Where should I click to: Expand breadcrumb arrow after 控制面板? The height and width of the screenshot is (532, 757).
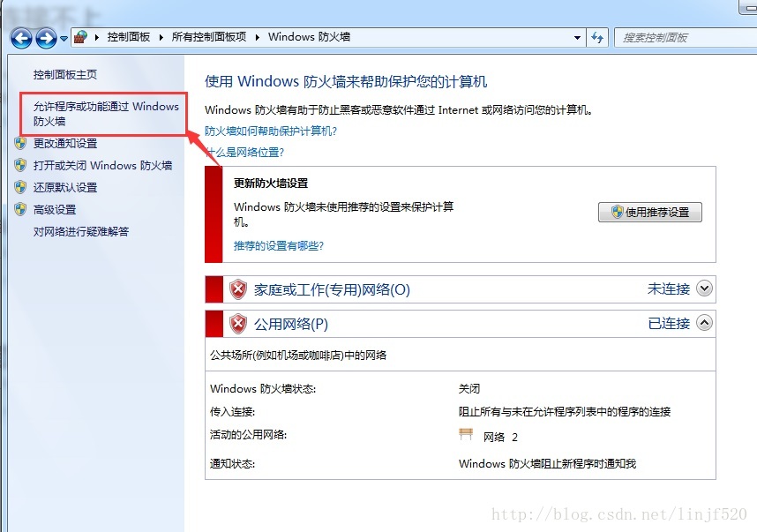161,37
